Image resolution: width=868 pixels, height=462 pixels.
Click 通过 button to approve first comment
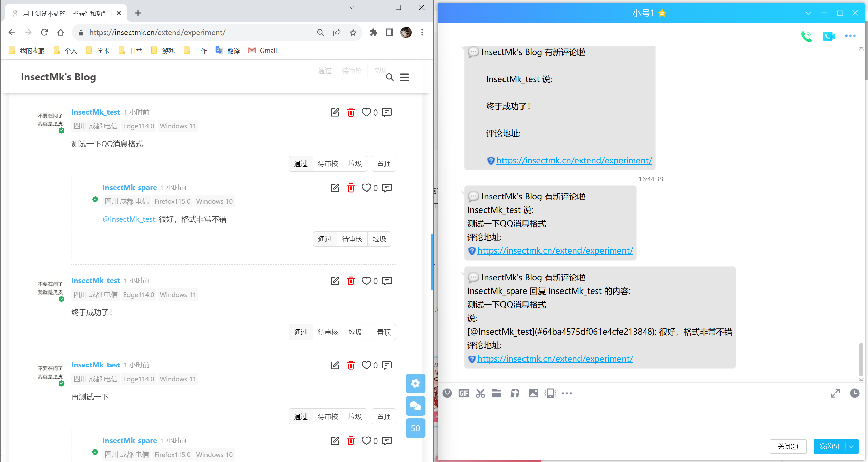click(301, 164)
